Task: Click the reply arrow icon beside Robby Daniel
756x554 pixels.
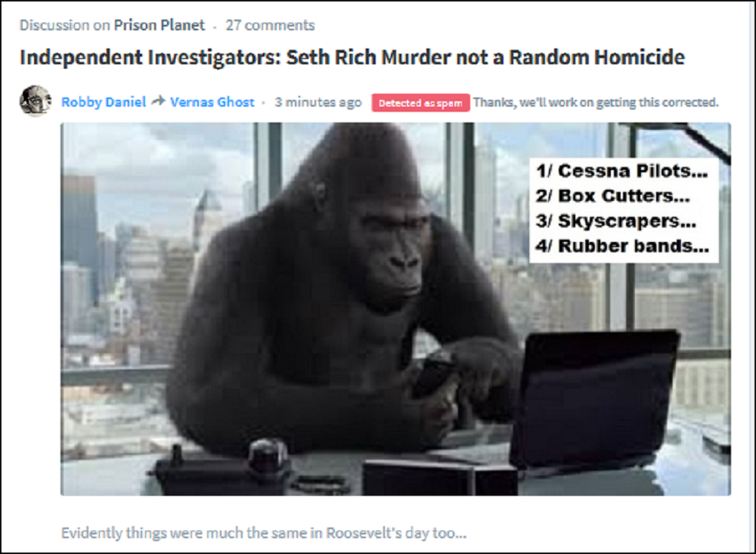Action: coord(158,101)
